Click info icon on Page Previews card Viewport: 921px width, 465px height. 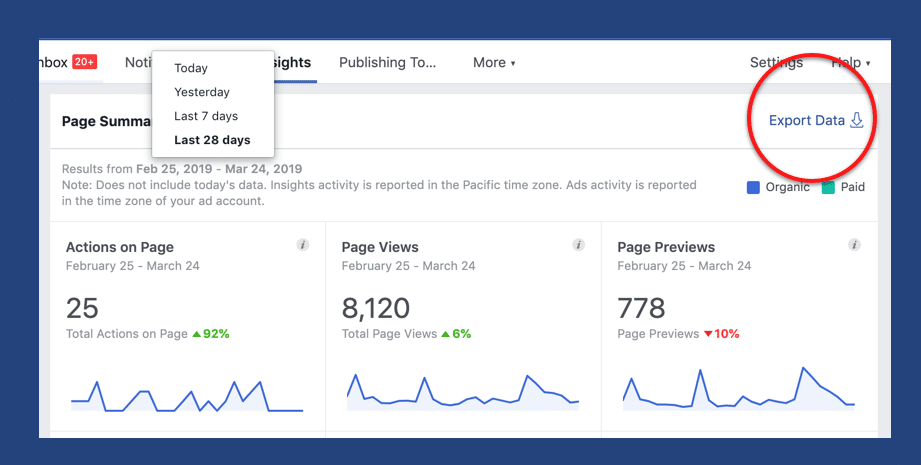coord(854,245)
